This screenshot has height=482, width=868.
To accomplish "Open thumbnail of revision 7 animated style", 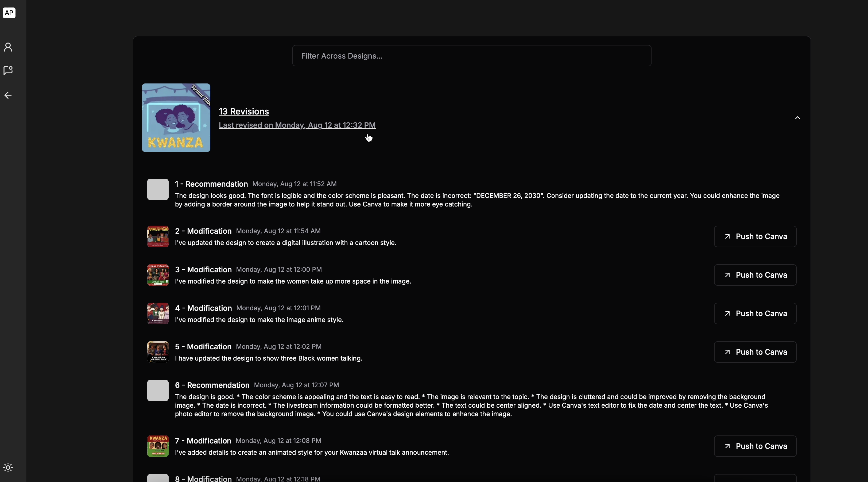I will coord(158,446).
